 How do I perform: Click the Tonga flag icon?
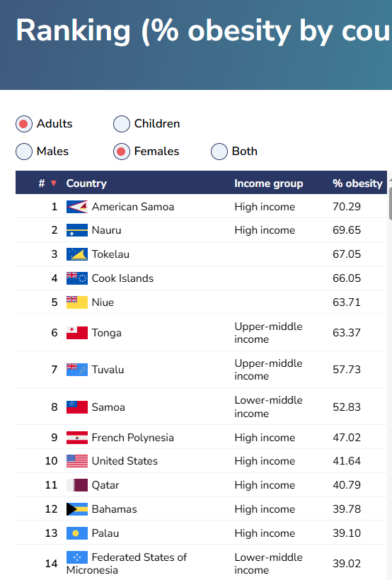(77, 333)
